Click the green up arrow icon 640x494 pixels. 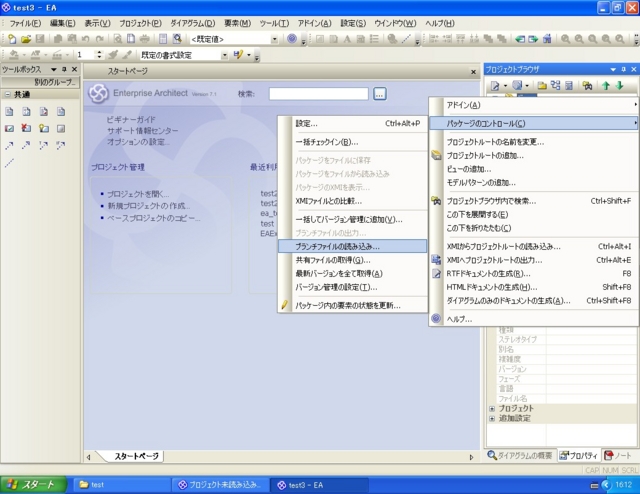coord(606,86)
